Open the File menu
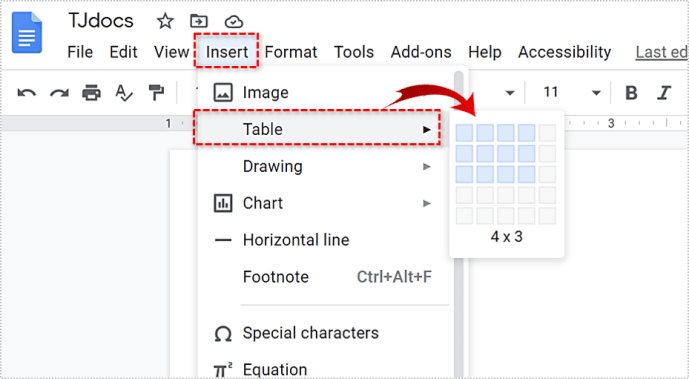 (80, 52)
